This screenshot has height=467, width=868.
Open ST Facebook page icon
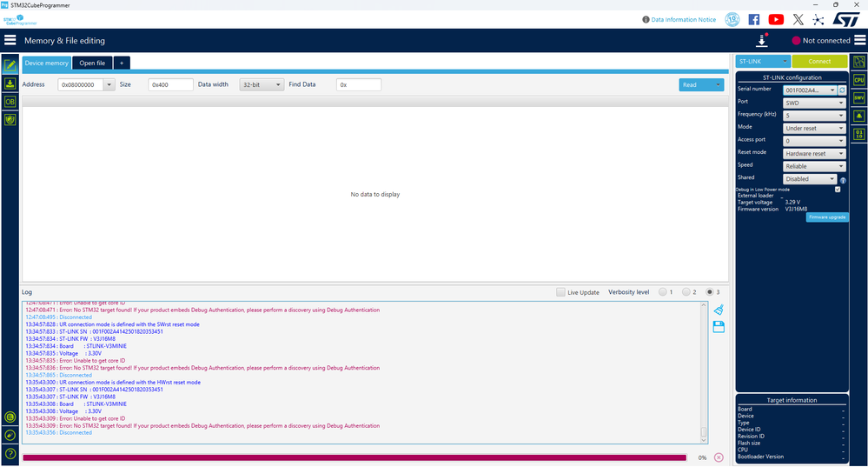(754, 19)
